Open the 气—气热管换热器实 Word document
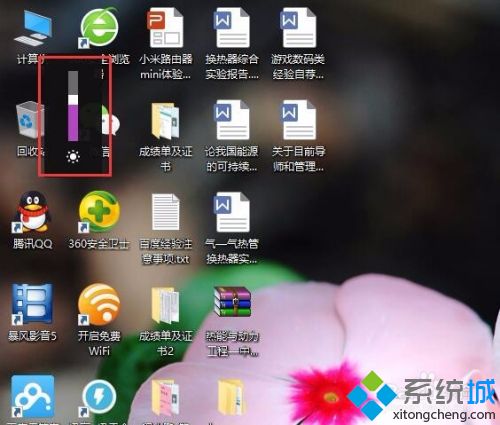 pos(232,212)
